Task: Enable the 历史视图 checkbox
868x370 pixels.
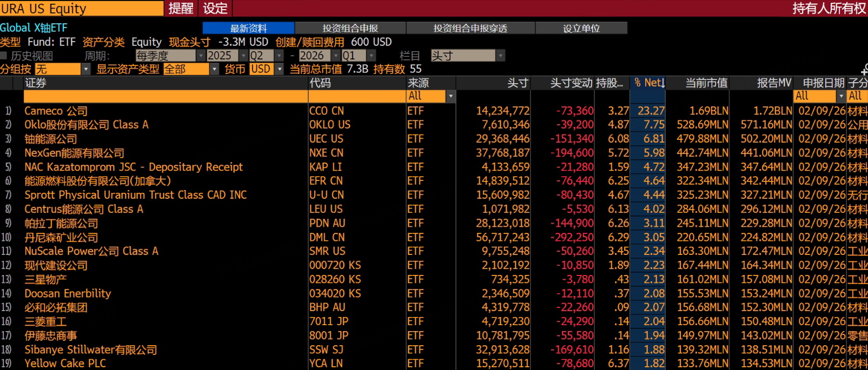Action: tap(4, 56)
